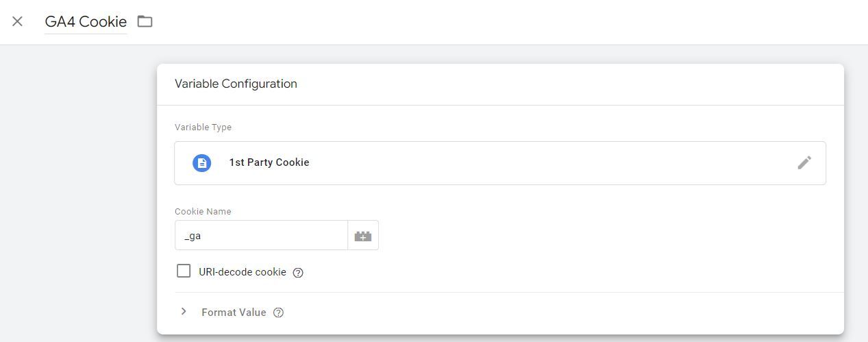Show help for URI-decode cookie

(298, 273)
